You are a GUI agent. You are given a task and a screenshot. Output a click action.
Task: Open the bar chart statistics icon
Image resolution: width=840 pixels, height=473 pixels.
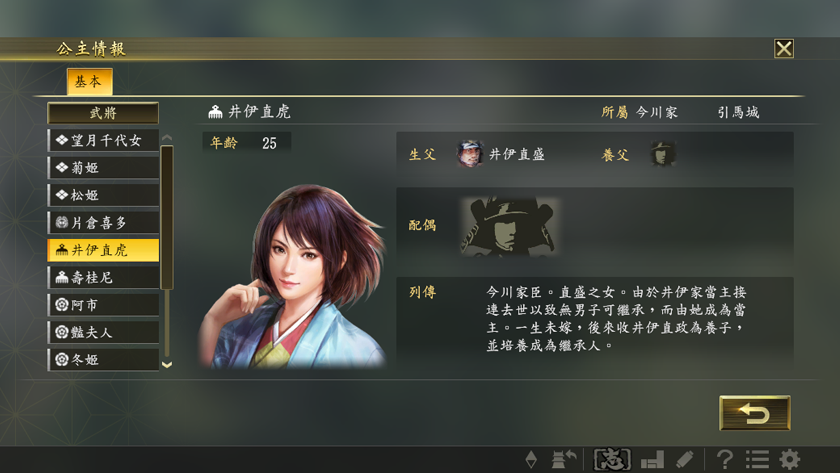pyautogui.click(x=652, y=460)
